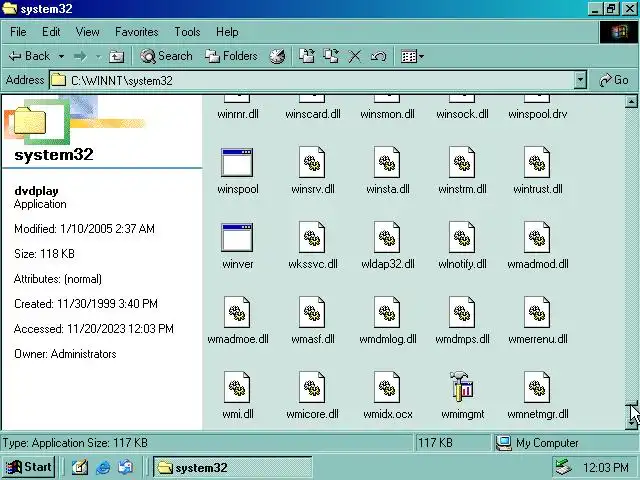Open the History toolbar icon
Screen dimensions: 640x480
tap(277, 56)
